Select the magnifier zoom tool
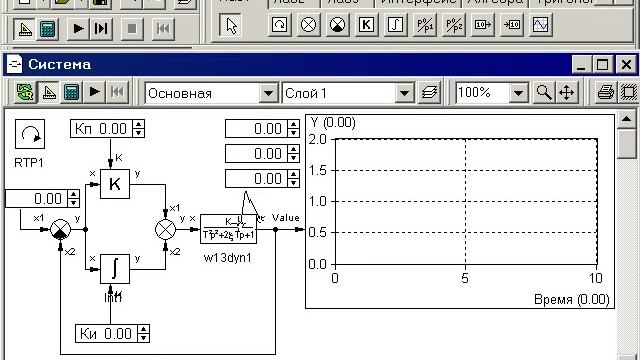Screen dimensions: 640x360 (x=543, y=93)
